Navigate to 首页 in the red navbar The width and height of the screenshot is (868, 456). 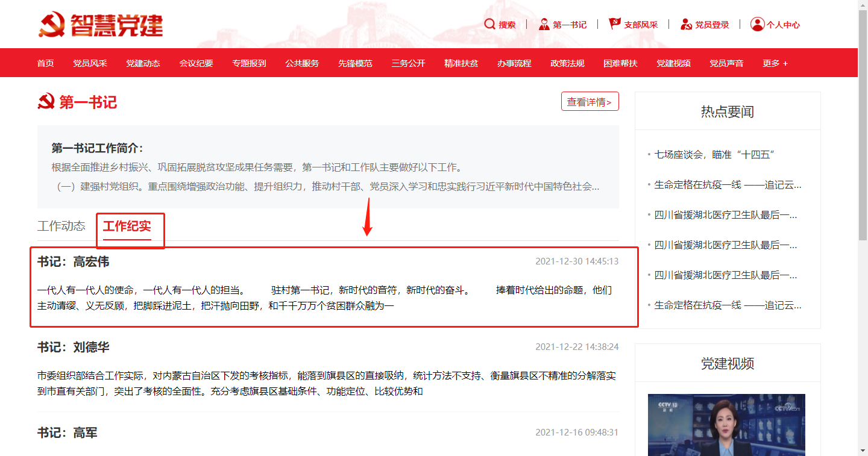45,63
